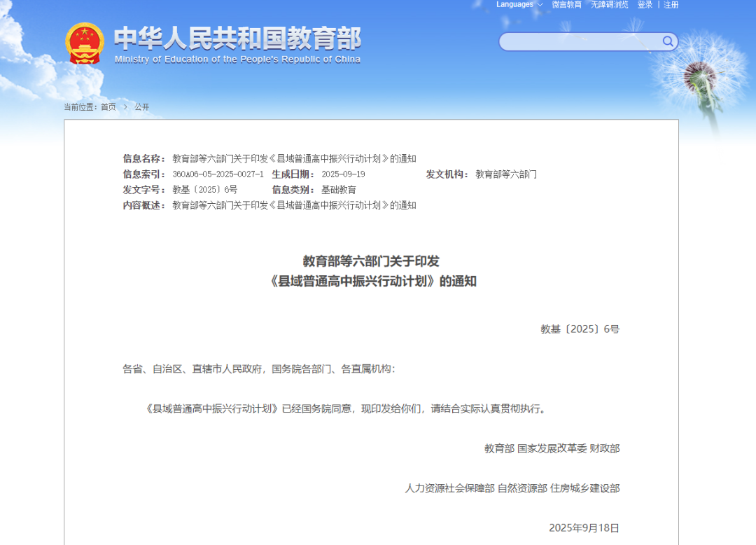The image size is (756, 545).
Task: Click the right-aligned document number 教基〔2025〕6号
Action: (580, 329)
